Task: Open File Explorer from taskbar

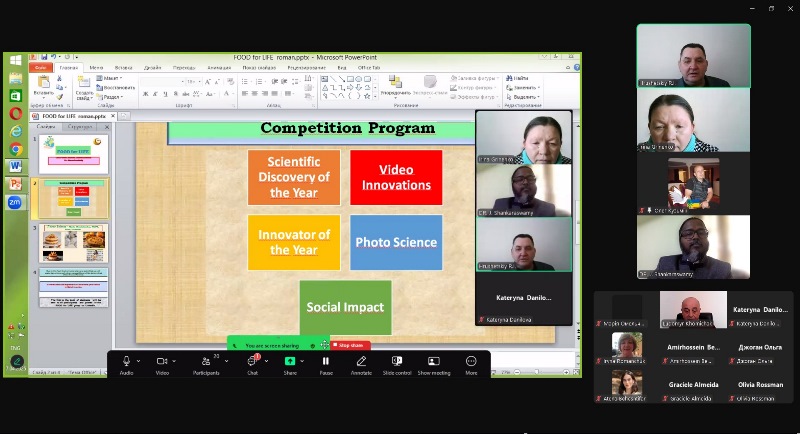Action: 15,79
